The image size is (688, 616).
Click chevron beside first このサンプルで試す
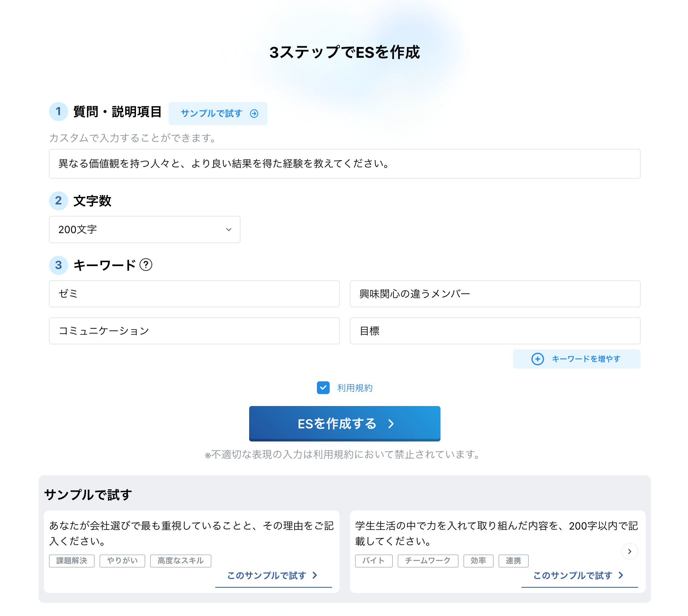tap(315, 575)
